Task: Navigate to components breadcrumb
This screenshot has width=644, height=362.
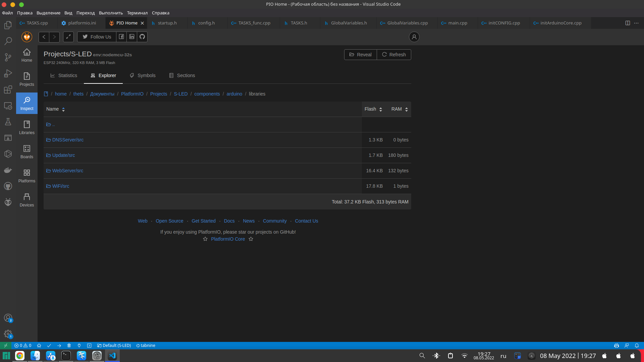Action: pos(207,94)
